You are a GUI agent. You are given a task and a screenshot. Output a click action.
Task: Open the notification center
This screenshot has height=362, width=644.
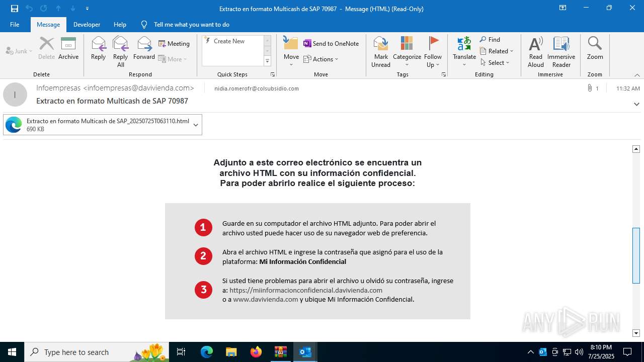click(x=627, y=352)
